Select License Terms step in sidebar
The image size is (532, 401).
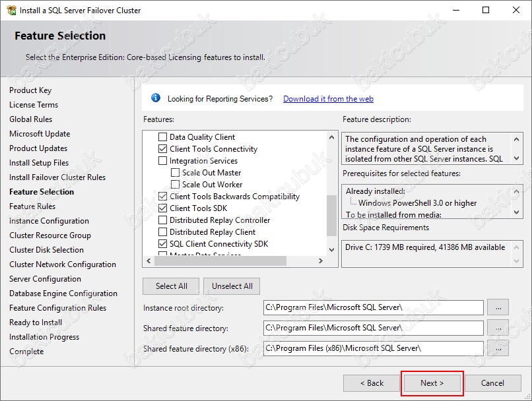34,105
